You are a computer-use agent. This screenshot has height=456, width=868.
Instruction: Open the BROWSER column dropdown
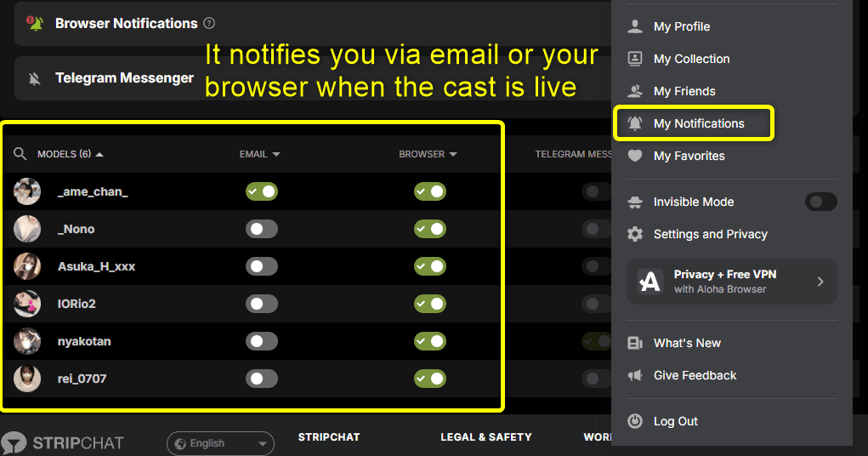(428, 154)
